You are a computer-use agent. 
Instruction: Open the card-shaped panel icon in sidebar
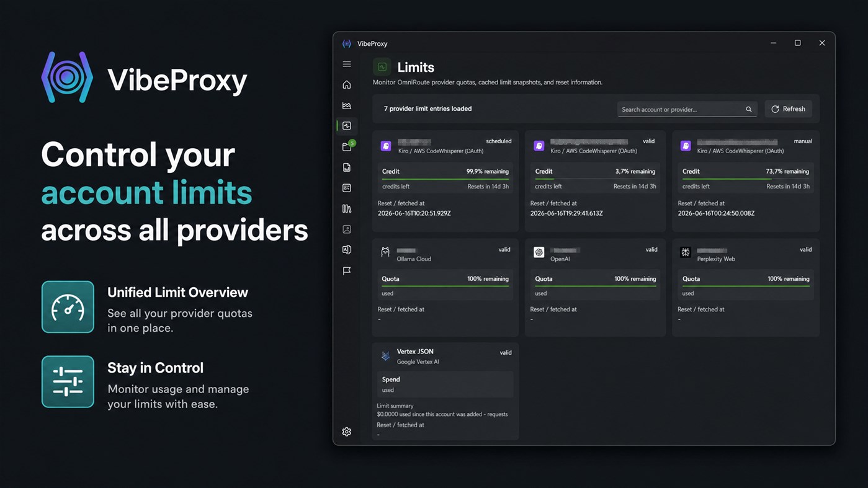(347, 188)
